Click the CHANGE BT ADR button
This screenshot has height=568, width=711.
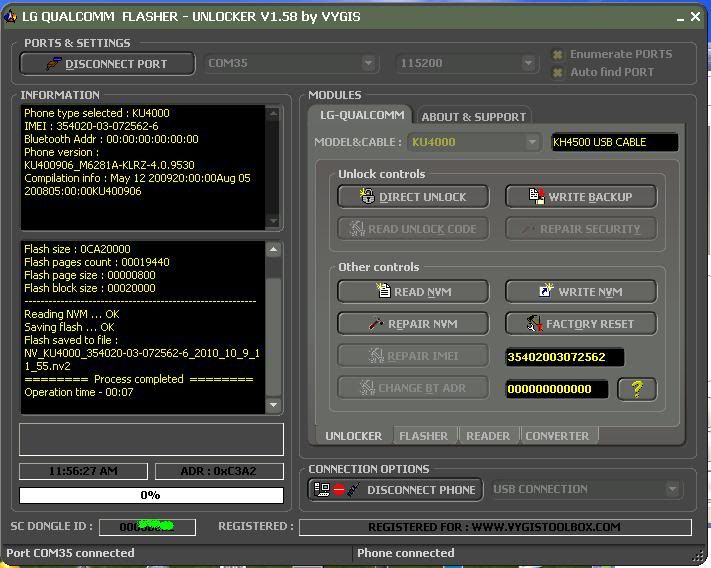413,388
